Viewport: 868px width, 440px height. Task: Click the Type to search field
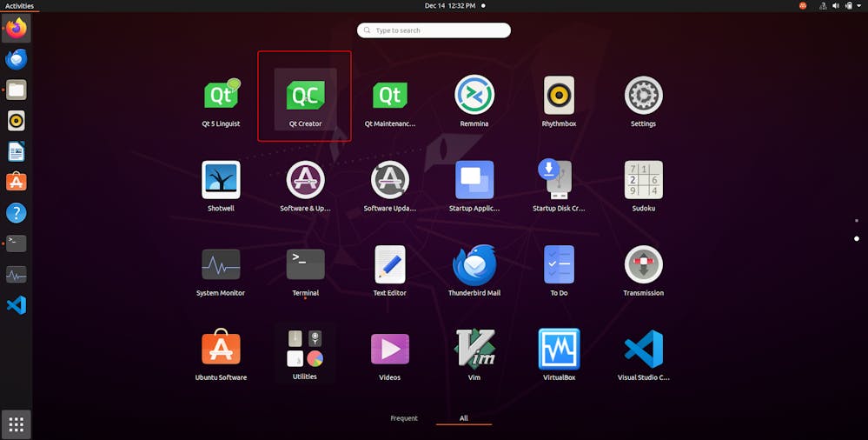(x=434, y=30)
